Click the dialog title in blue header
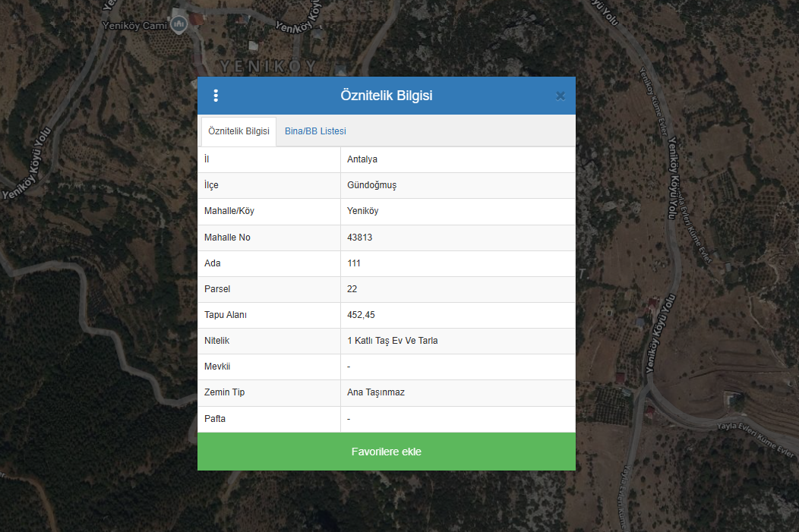799x532 pixels. click(x=386, y=96)
